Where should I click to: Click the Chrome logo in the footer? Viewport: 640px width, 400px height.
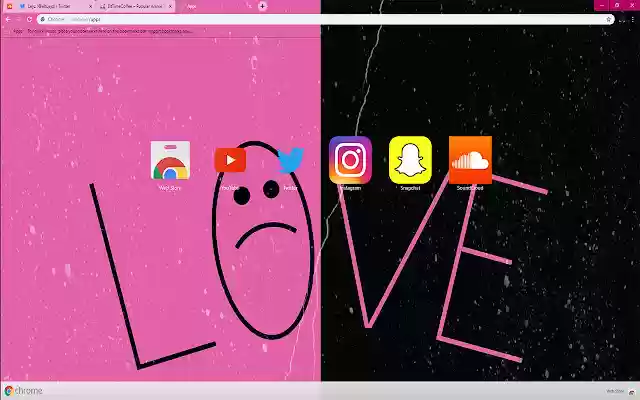tap(24, 391)
